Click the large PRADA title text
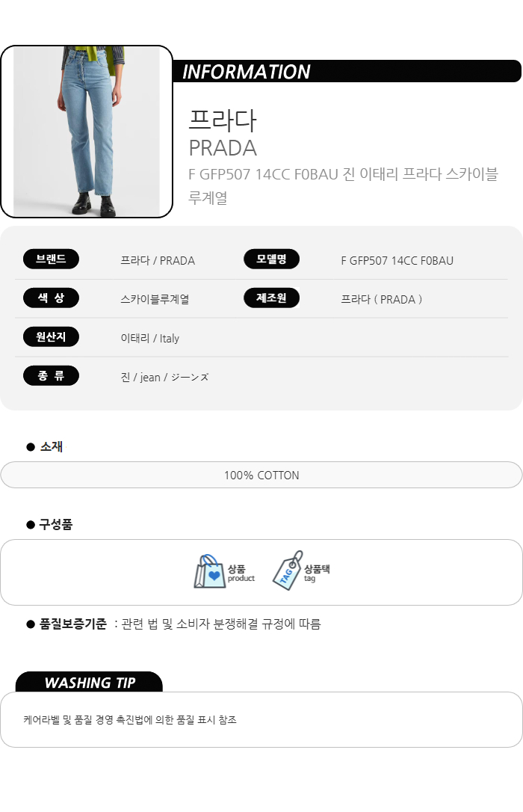This screenshot has width=523, height=812. tap(223, 147)
